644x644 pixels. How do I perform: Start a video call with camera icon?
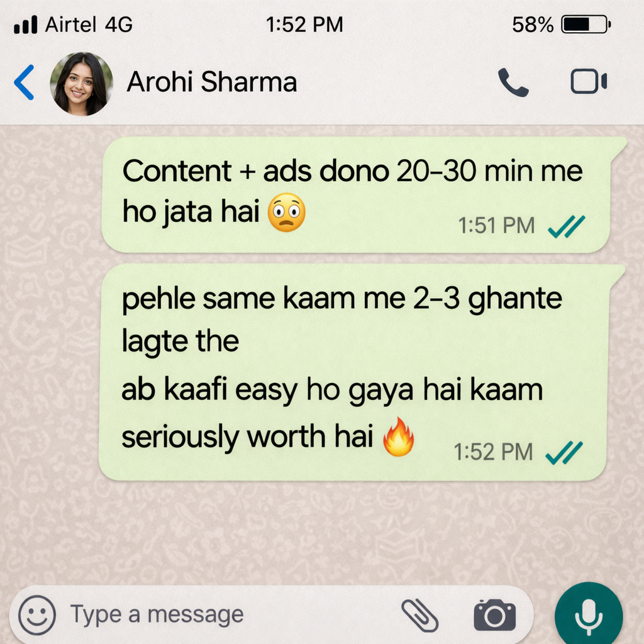(x=589, y=81)
